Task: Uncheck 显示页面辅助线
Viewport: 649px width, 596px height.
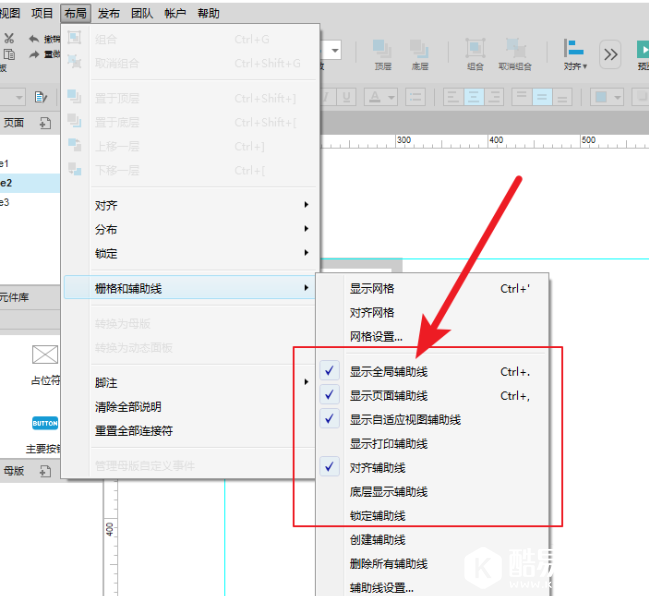Action: (433, 396)
